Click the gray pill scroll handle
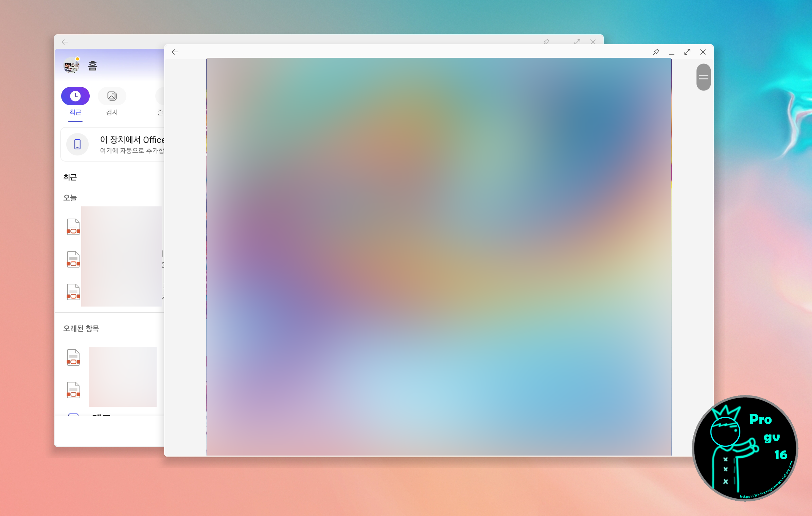Viewport: 812px width, 516px height. [x=703, y=77]
